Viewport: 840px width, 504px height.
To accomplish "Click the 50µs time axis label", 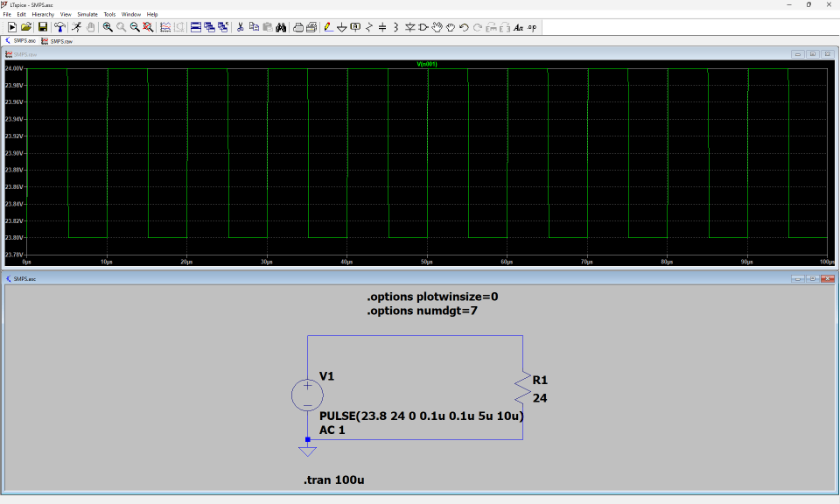I will pyautogui.click(x=426, y=262).
